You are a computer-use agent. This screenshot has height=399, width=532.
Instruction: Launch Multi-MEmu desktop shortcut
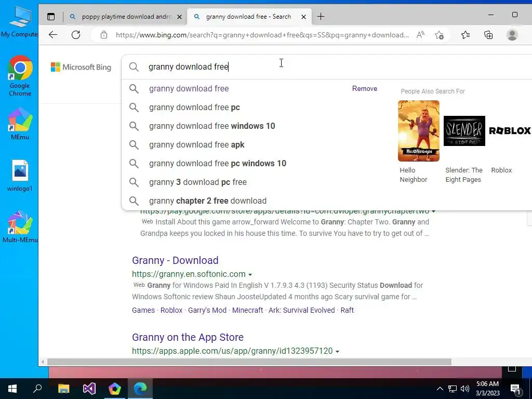tap(20, 227)
